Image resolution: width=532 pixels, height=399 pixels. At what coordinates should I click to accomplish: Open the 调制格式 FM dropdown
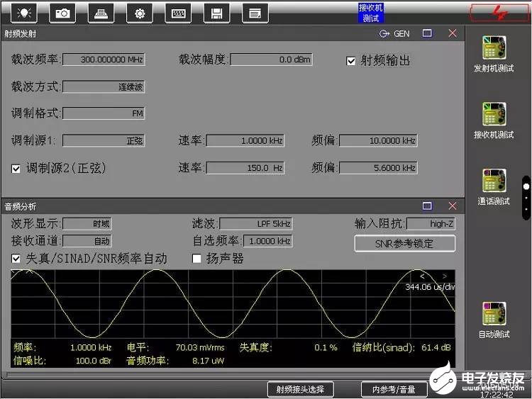pyautogui.click(x=104, y=113)
